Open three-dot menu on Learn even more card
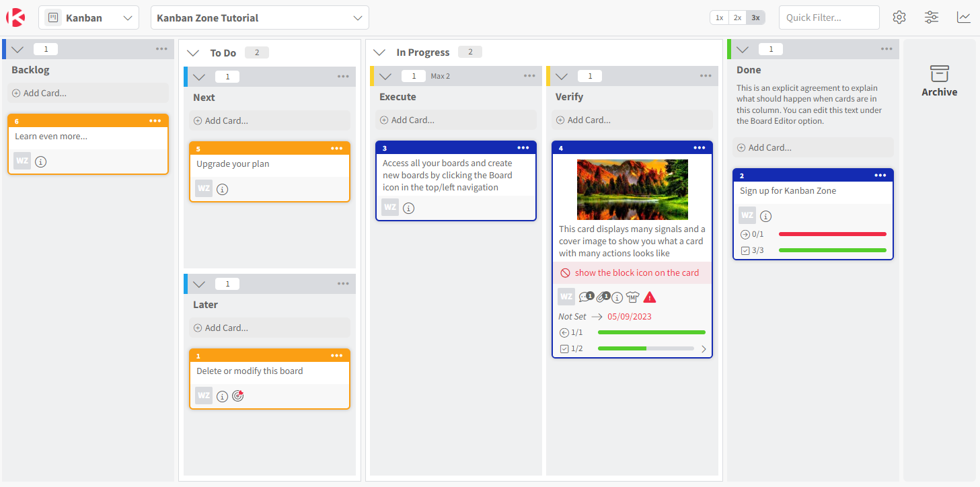Image resolution: width=980 pixels, height=487 pixels. pyautogui.click(x=155, y=121)
